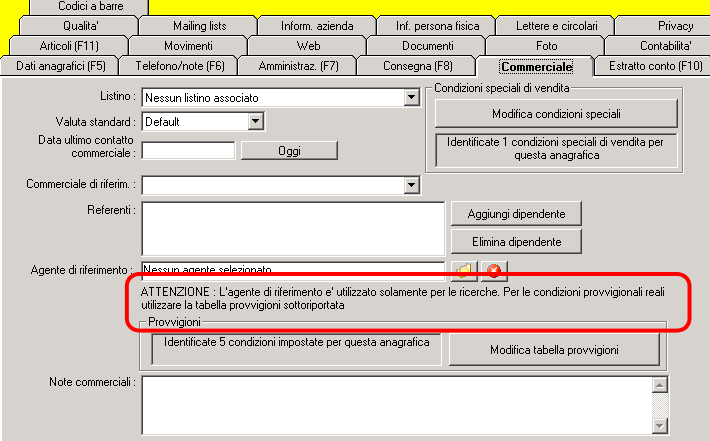The width and height of the screenshot is (710, 441).
Task: Click Aggiungi dipendente button
Action: [x=516, y=214]
